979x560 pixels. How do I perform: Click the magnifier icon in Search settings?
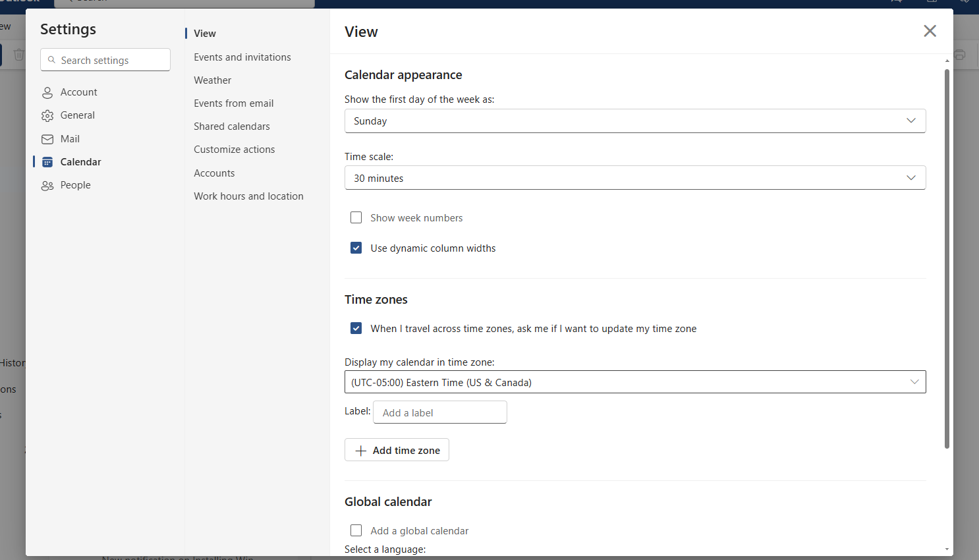coord(52,60)
